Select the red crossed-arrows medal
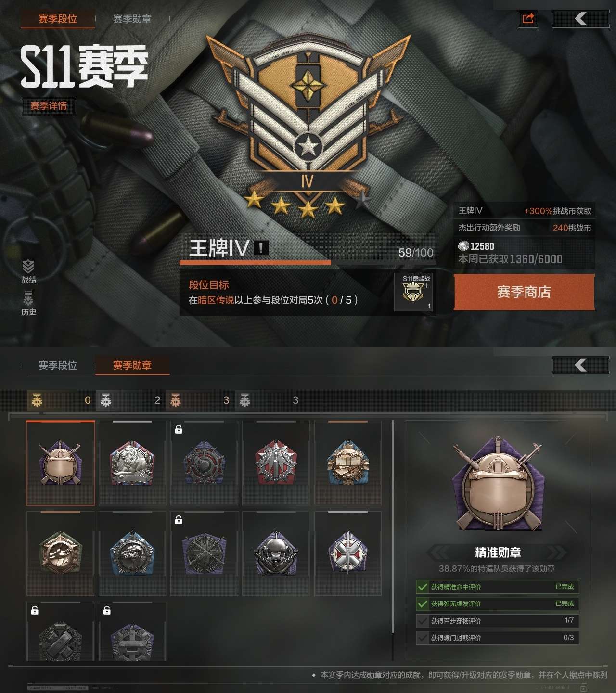 click(x=276, y=463)
